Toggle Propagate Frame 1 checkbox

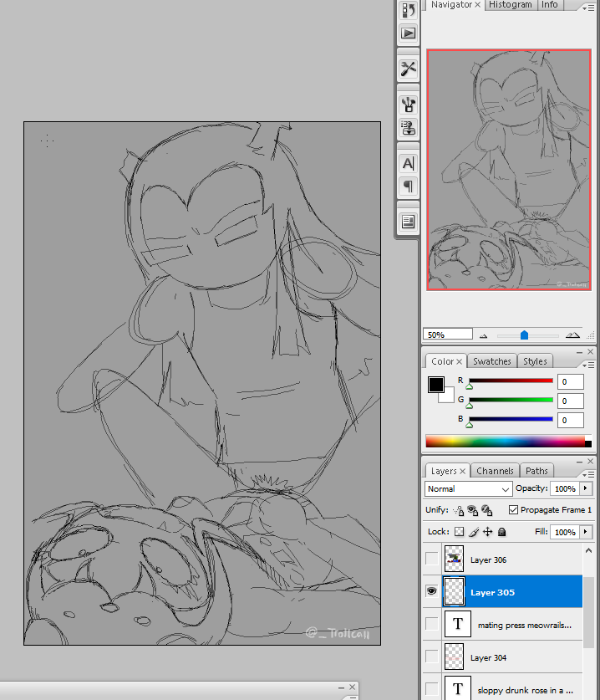(513, 510)
